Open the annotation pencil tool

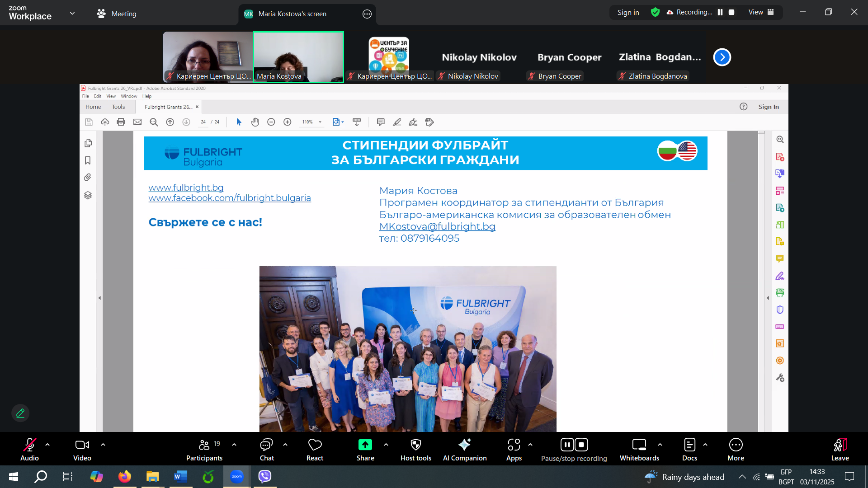[x=20, y=413]
